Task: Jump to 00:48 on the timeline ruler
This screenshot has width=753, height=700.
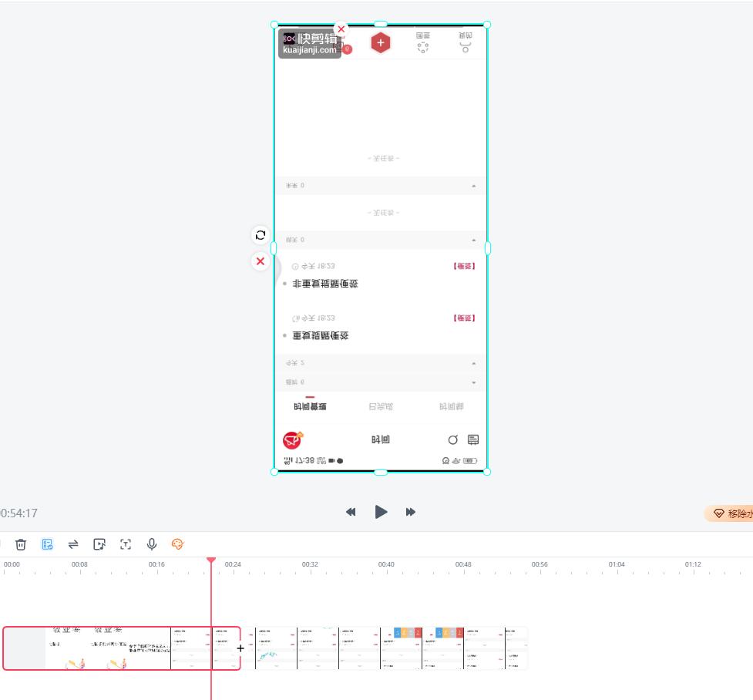Action: (x=463, y=564)
